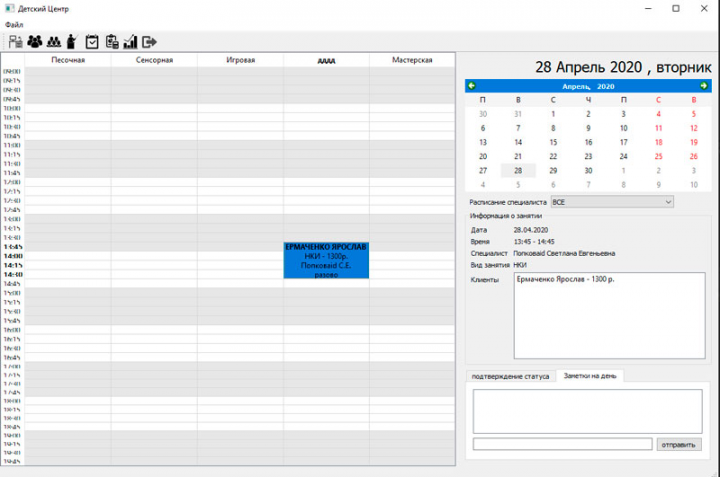
Task: Select April 28 in the calendar
Action: point(518,170)
